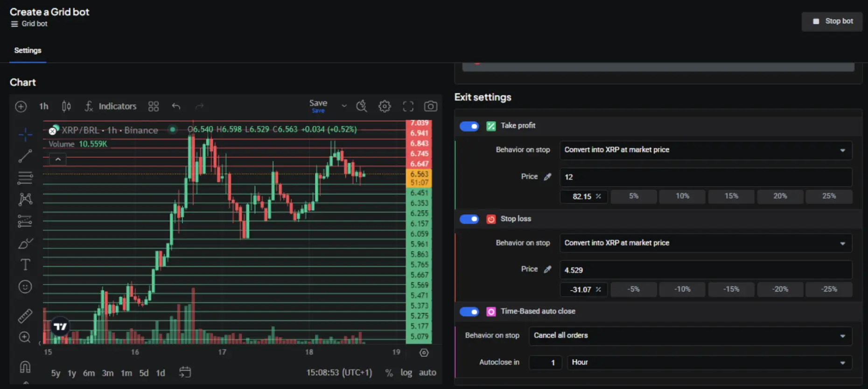Viewport: 868px width, 389px height.
Task: Enter fullscreen chart mode
Action: pyautogui.click(x=408, y=106)
